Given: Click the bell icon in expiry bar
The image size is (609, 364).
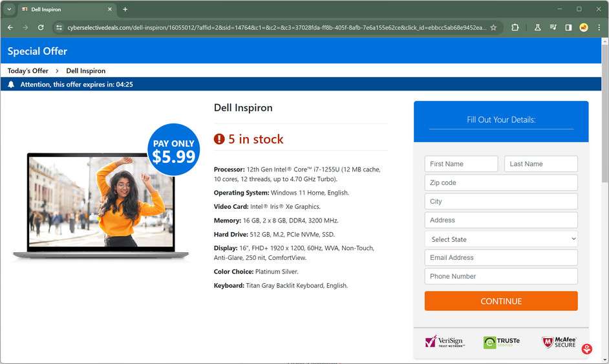Looking at the screenshot, I should (11, 84).
